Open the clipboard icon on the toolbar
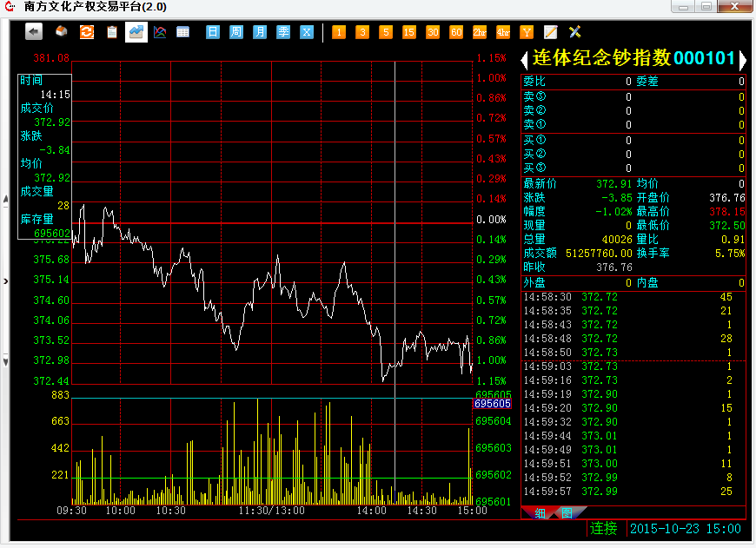Screen dimensions: 756x548 click(x=110, y=31)
